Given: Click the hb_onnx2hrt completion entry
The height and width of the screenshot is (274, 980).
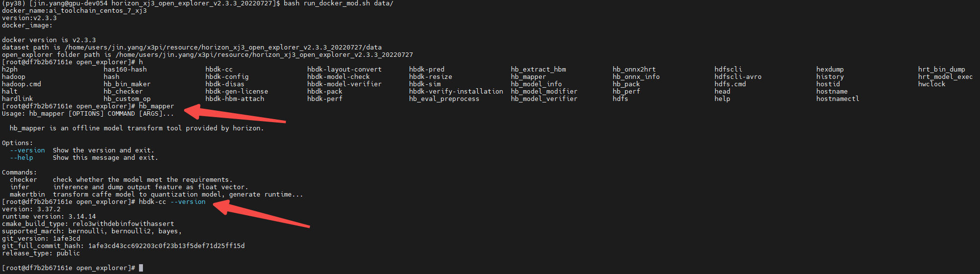Looking at the screenshot, I should coord(634,70).
